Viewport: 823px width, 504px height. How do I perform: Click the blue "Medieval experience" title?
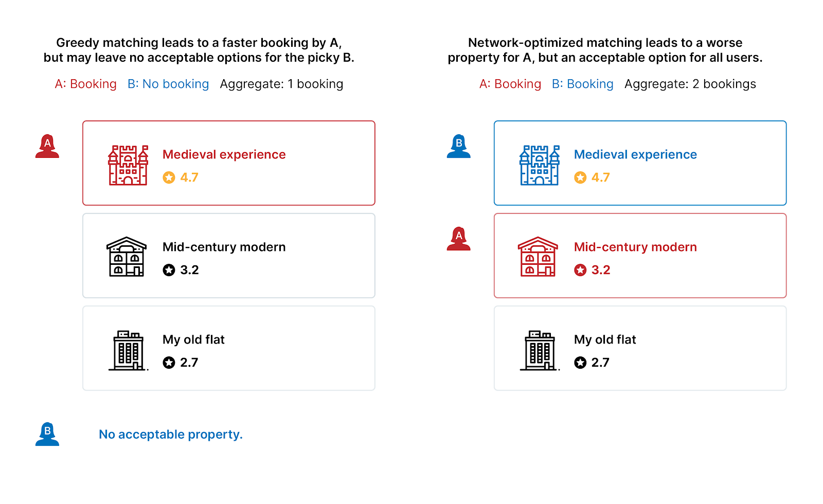click(x=635, y=154)
